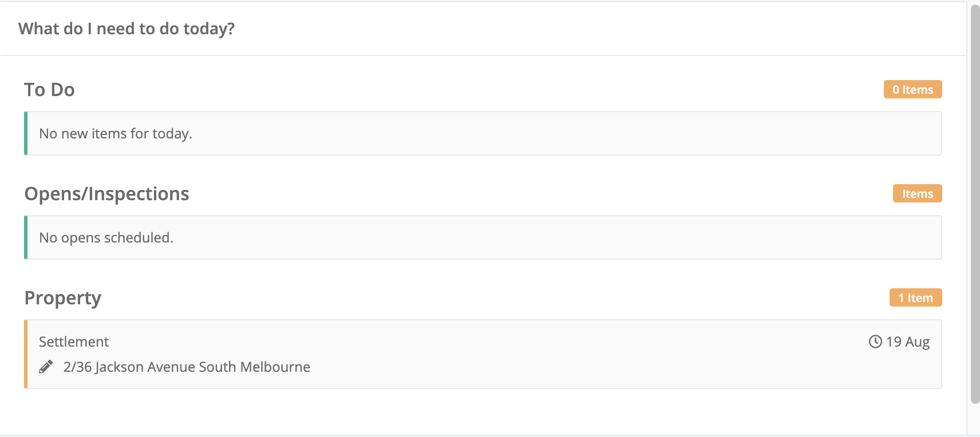This screenshot has height=437, width=980.
Task: Click the Settlement item title
Action: tap(74, 341)
